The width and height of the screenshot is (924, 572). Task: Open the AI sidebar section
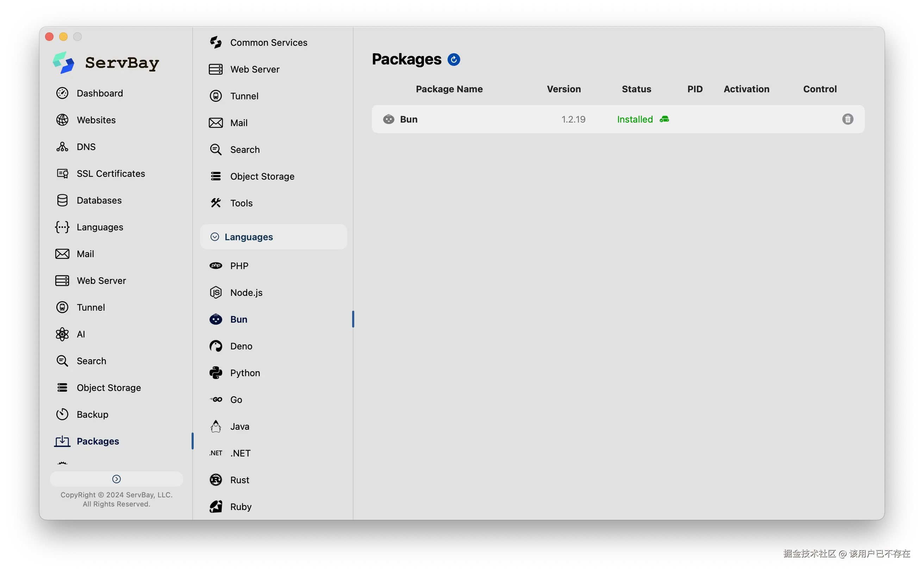(x=81, y=334)
